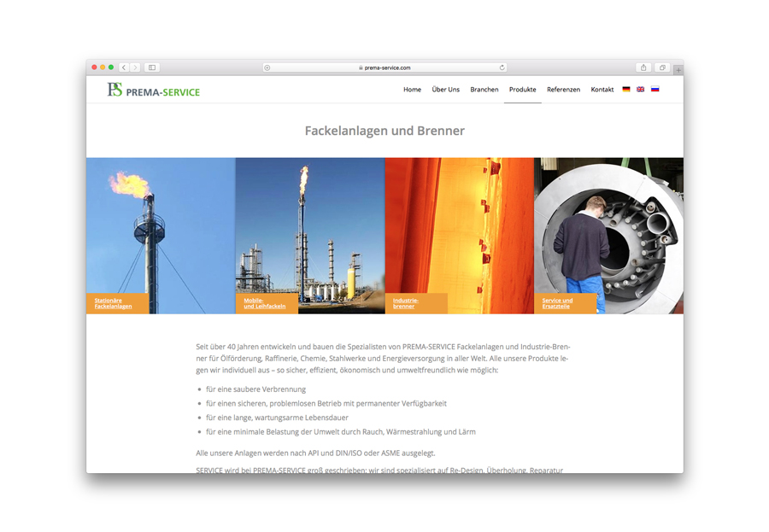Switch language with British flag
Screen dimensions: 769x532
tap(641, 90)
